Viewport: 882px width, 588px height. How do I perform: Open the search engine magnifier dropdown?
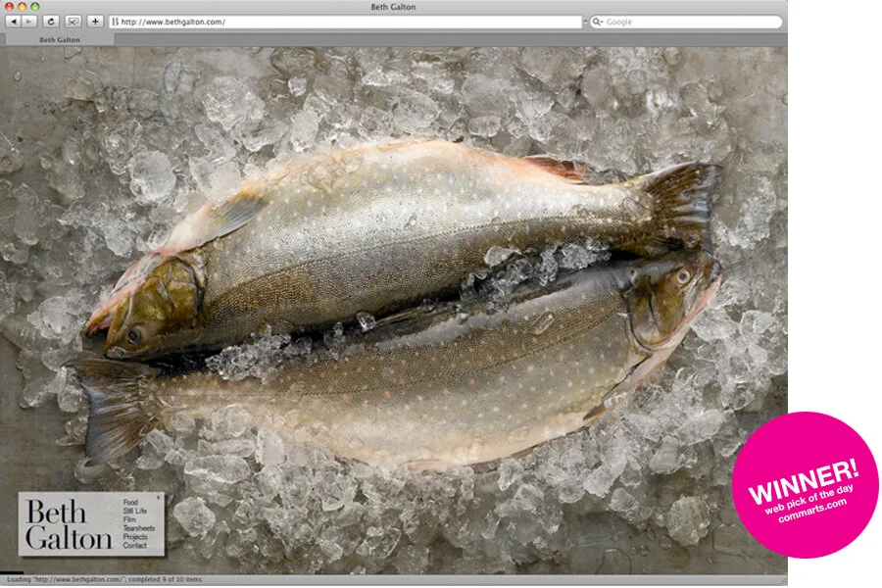598,22
